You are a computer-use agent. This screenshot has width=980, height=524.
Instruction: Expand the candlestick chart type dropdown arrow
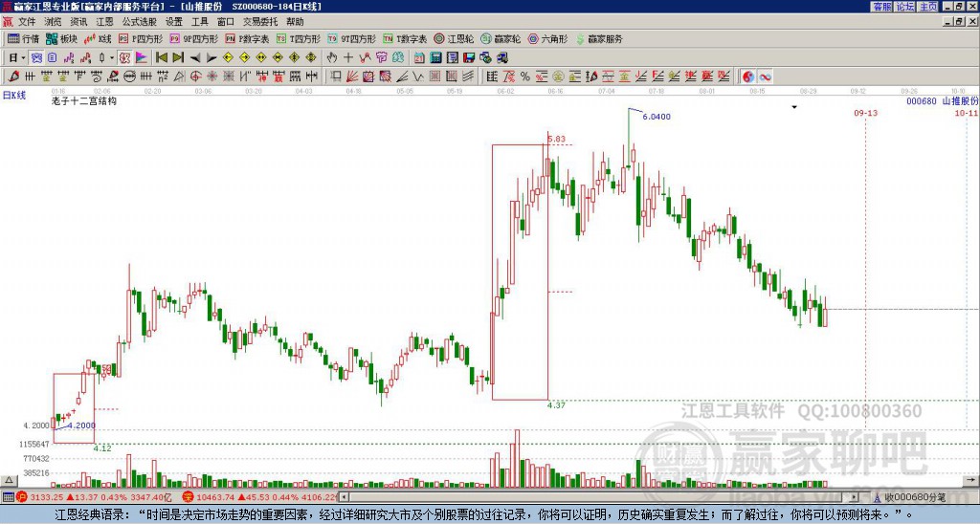[112, 57]
